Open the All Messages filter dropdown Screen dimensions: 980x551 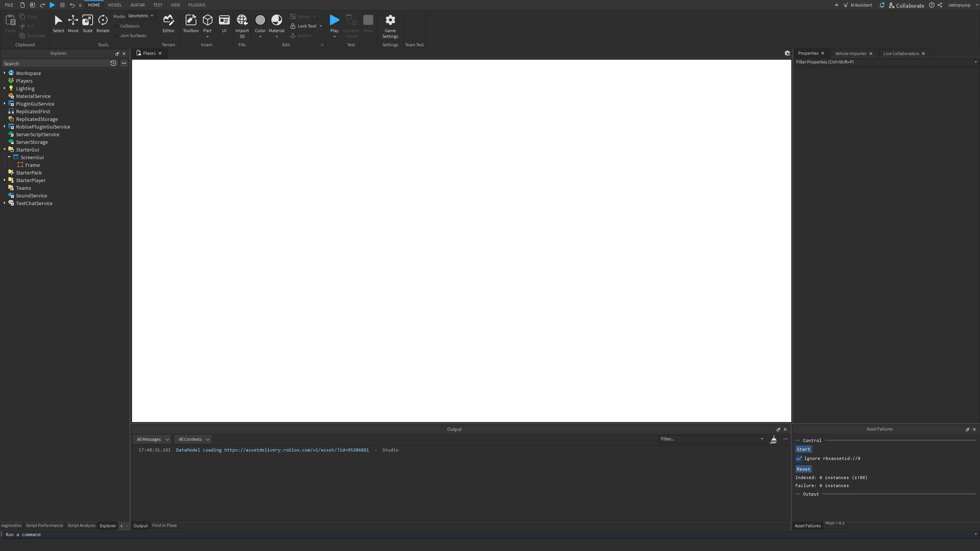click(x=151, y=439)
